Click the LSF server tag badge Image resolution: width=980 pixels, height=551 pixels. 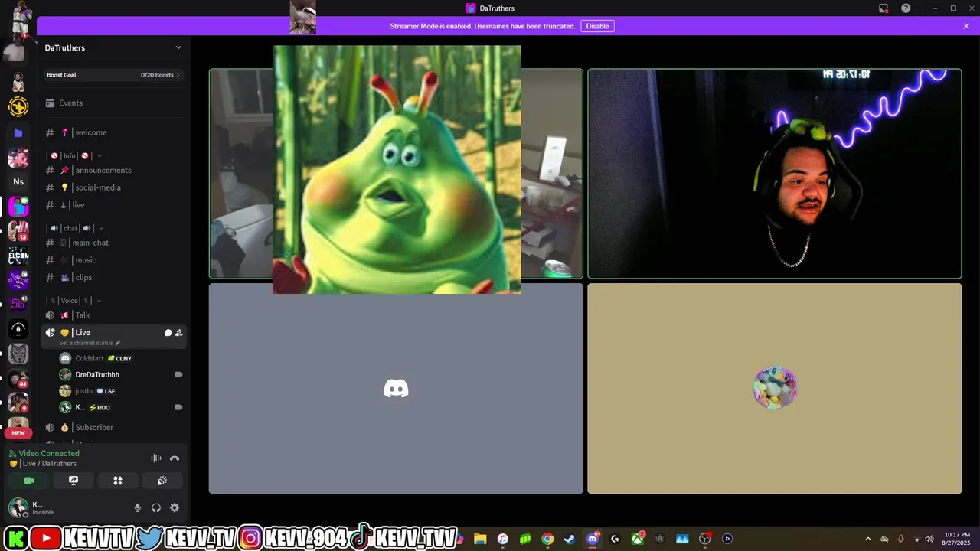(106, 391)
